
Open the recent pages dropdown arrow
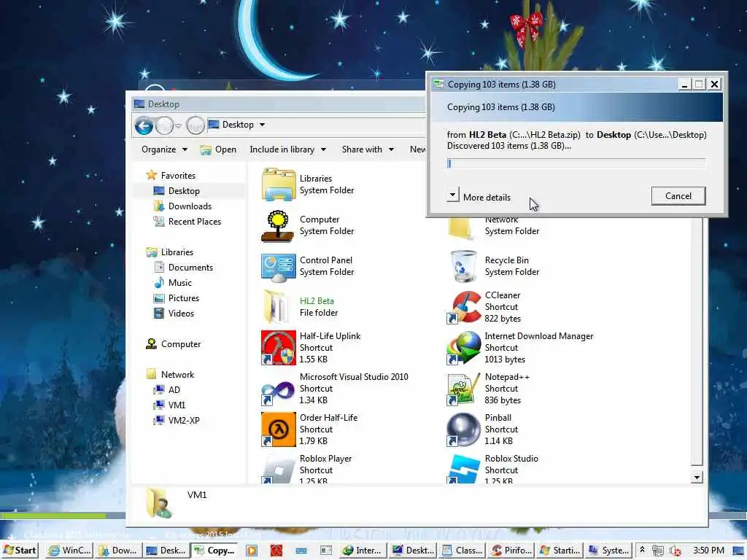pyautogui.click(x=178, y=125)
